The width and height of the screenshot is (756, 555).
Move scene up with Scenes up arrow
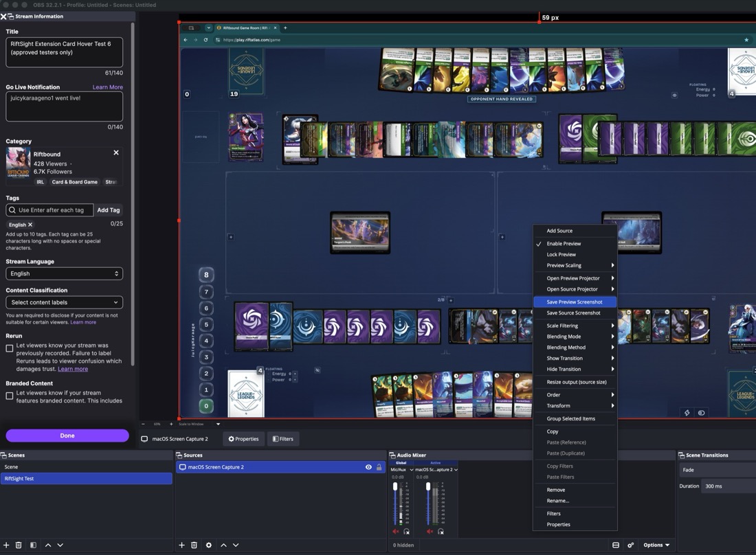(47, 545)
